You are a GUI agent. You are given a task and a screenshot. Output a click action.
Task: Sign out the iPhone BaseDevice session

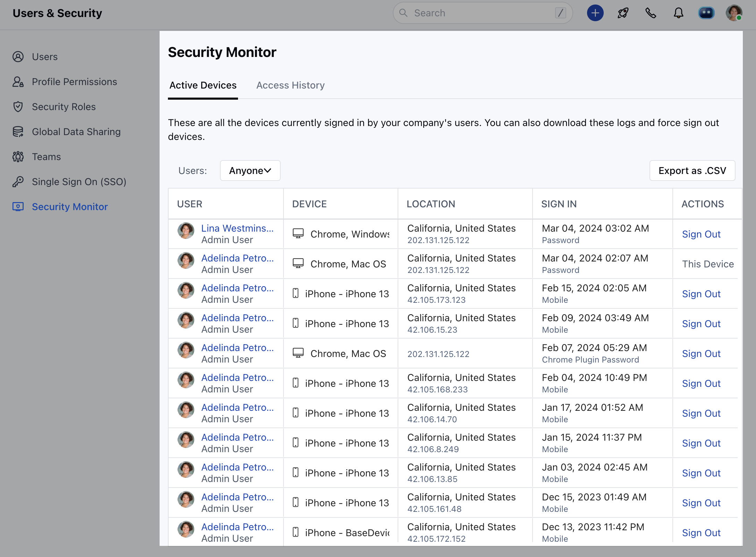click(701, 533)
